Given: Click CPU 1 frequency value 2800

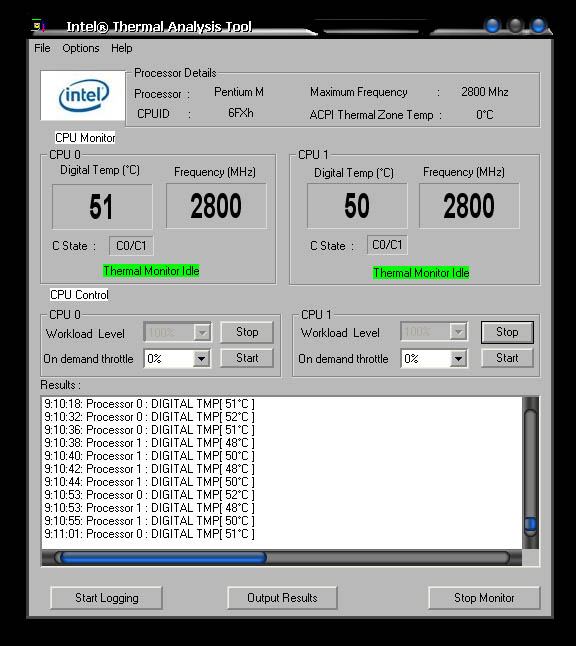Looking at the screenshot, I should (469, 206).
